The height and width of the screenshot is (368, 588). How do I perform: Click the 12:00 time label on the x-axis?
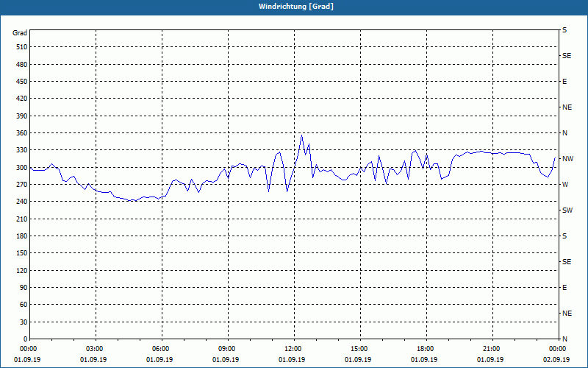pos(293,349)
